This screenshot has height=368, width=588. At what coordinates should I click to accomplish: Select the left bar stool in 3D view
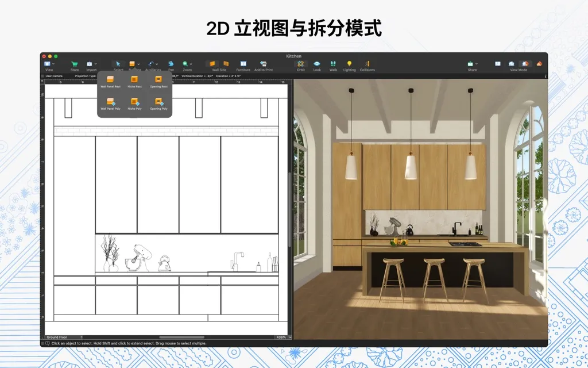(393, 280)
